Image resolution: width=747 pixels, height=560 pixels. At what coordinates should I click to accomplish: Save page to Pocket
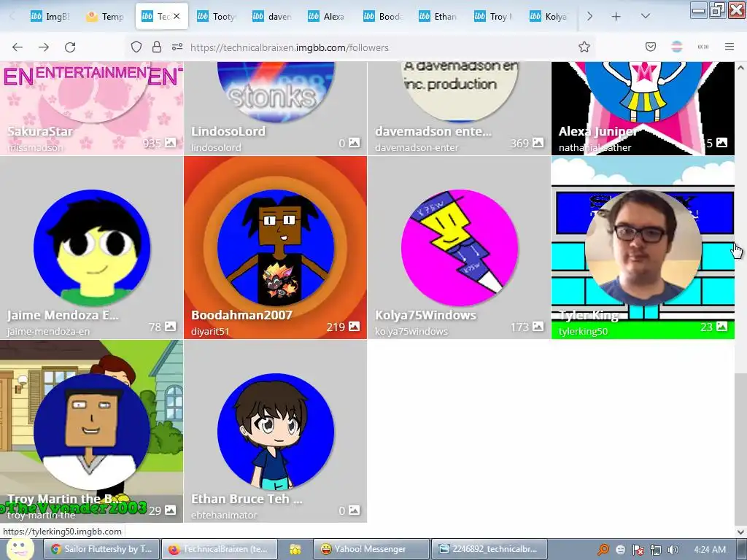coord(651,47)
